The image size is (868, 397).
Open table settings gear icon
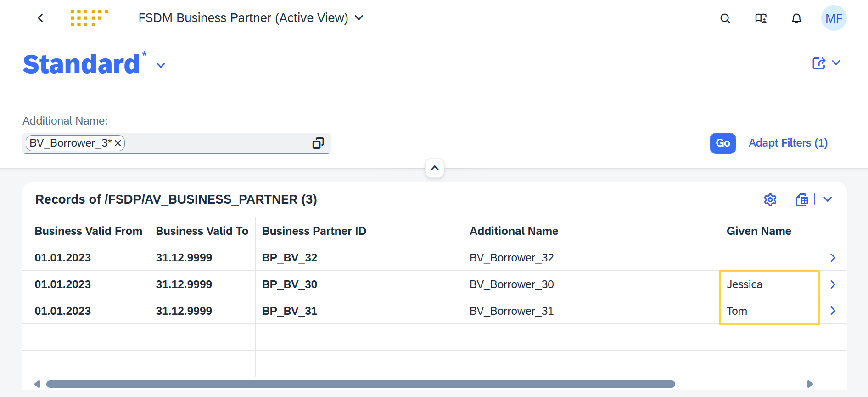pyautogui.click(x=770, y=200)
